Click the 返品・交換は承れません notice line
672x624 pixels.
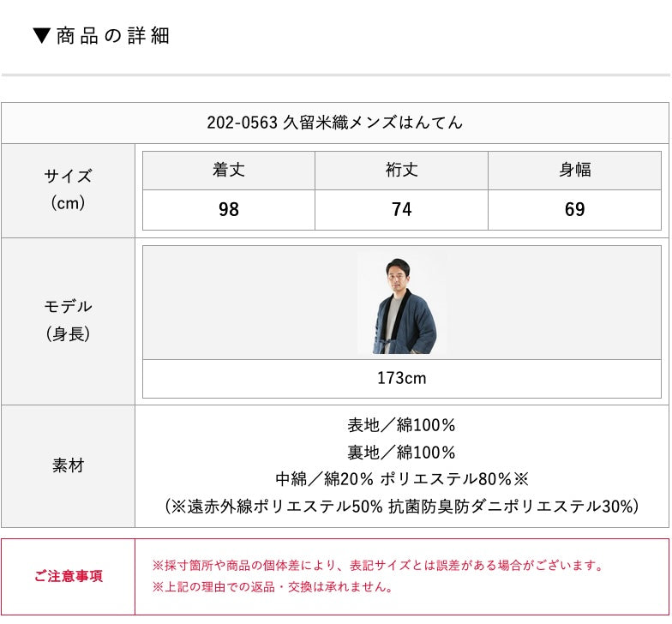coord(273,587)
